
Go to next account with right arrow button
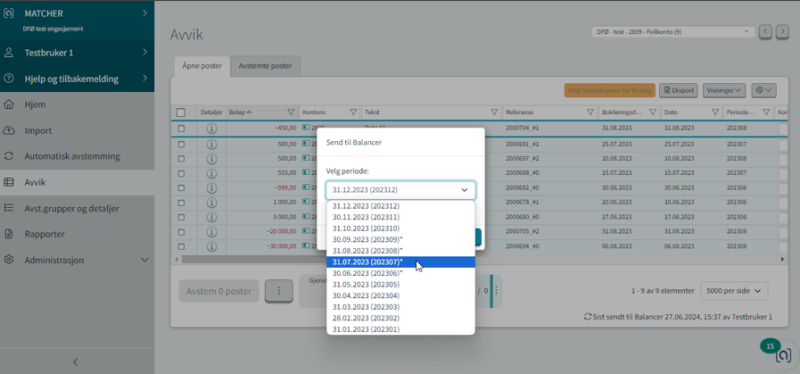783,32
